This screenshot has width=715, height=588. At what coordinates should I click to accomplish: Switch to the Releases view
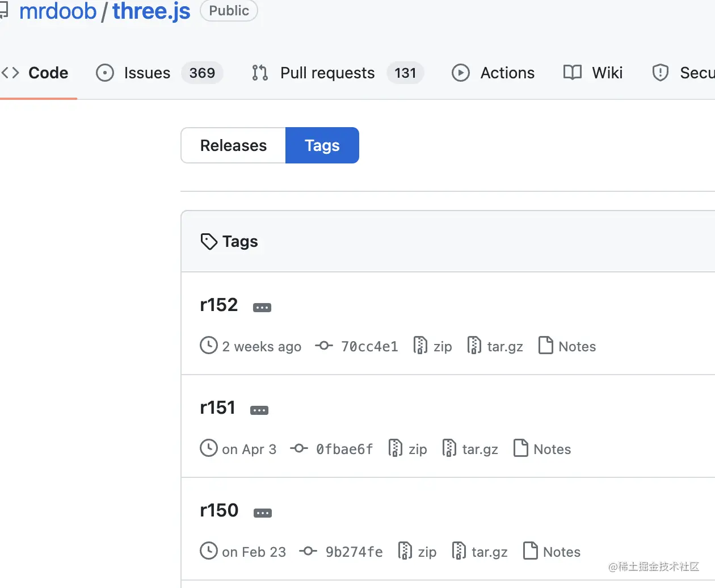click(x=233, y=145)
